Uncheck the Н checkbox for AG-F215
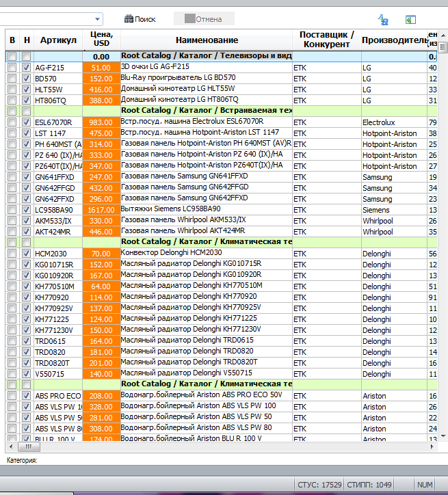The image size is (448, 495). tap(26, 67)
